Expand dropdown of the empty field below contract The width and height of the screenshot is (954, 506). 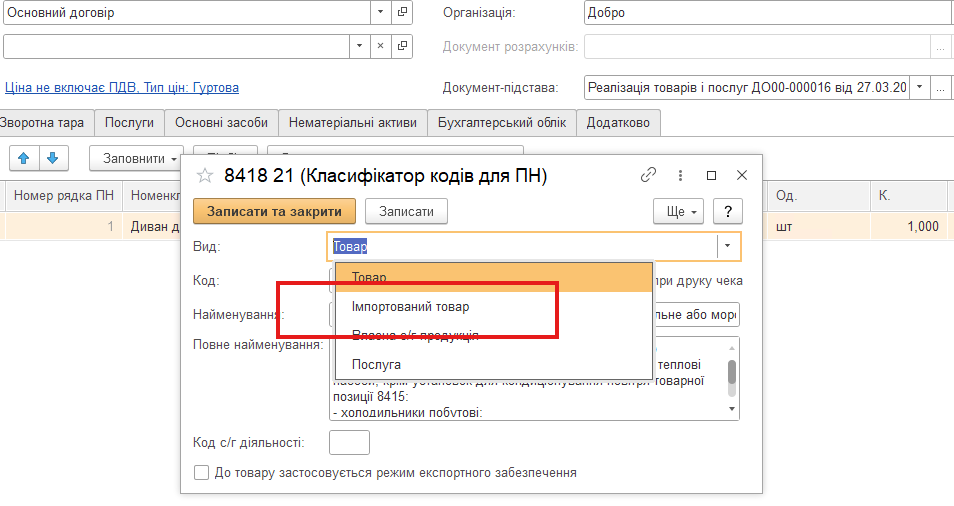click(359, 46)
